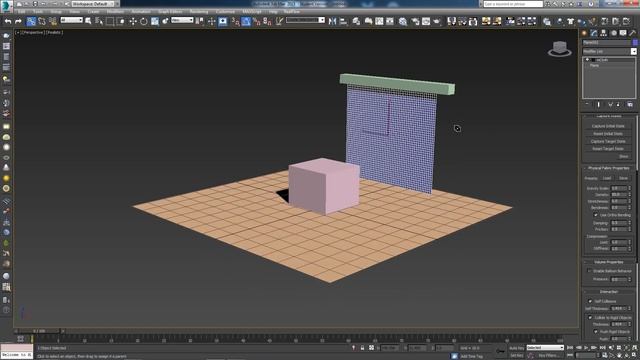Click the Undo arrow in main toolbar
Screen dimensions: 640x360
[8, 21]
